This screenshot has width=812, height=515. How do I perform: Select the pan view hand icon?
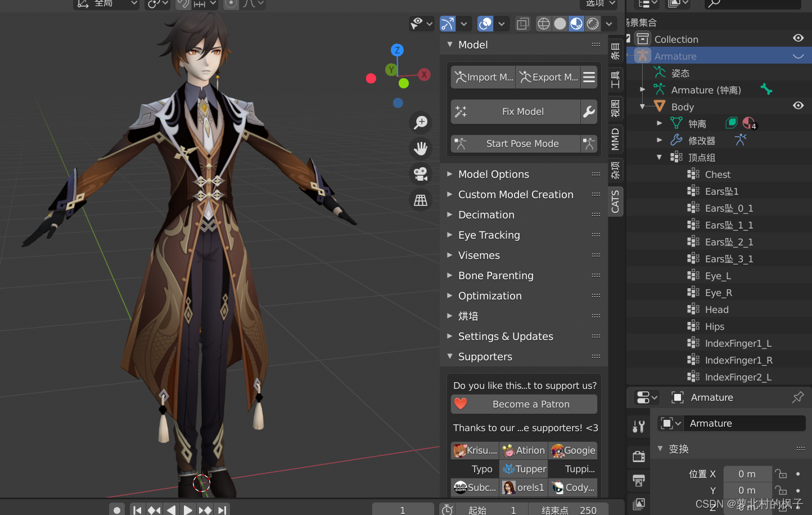421,148
